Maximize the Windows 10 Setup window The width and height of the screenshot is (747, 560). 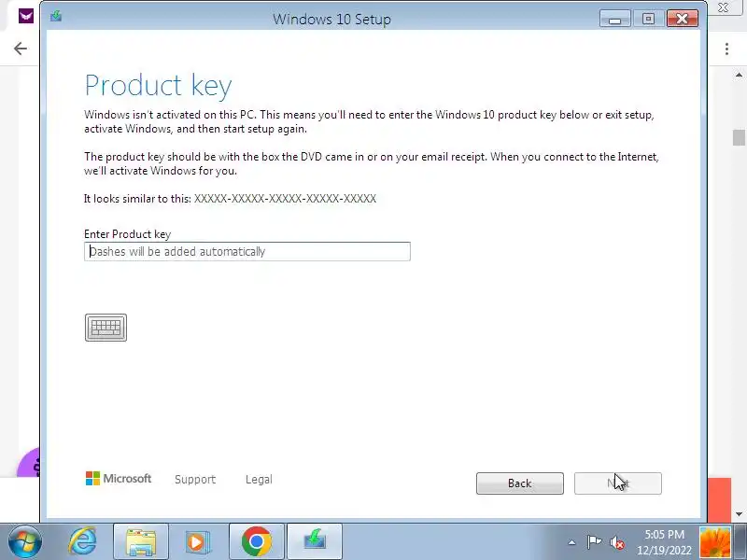[648, 19]
